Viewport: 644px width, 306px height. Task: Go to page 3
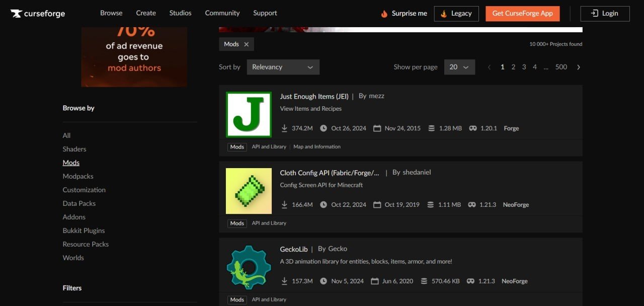(524, 67)
